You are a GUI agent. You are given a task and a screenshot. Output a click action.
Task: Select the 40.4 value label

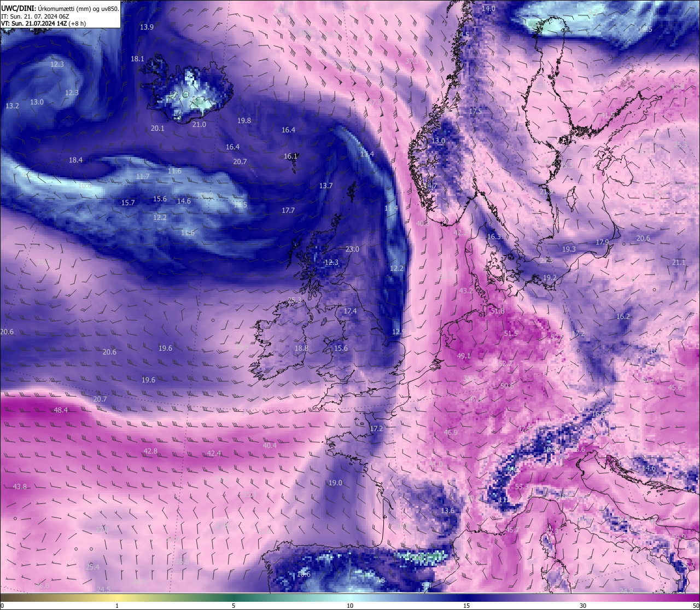tap(270, 446)
